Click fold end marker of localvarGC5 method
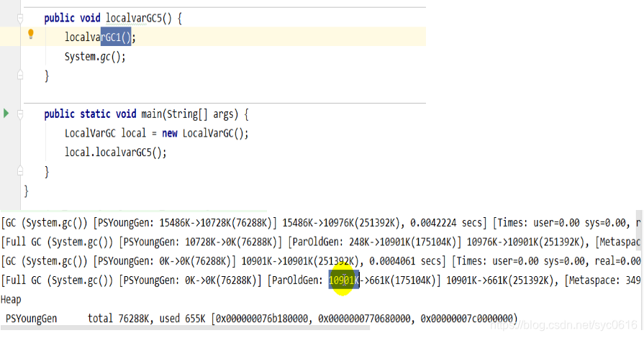Screen dimensions: 644x338 20,76
